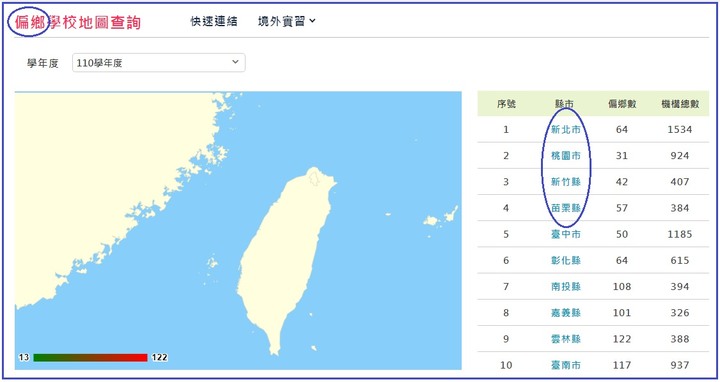Open the 臺南市 link
Viewport: 720px width, 382px height.
(x=566, y=365)
